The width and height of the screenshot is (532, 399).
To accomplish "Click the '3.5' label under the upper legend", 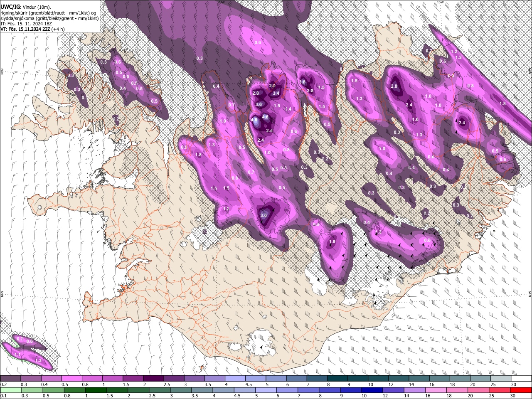I will coord(207,384).
